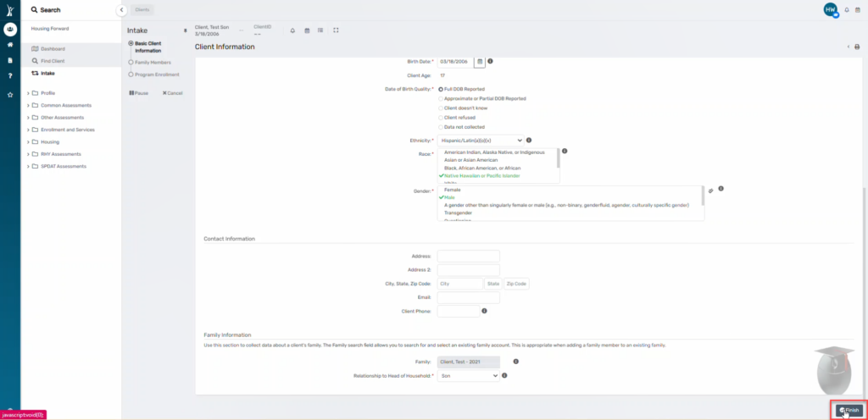The image size is (868, 420).
Task: Open the document reports icon in left rail
Action: (x=10, y=60)
